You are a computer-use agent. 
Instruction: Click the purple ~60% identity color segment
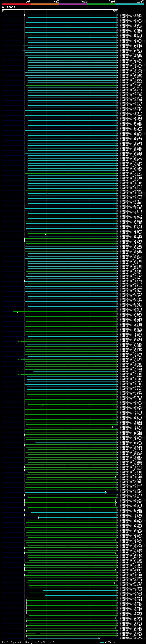click(x=73, y=4)
